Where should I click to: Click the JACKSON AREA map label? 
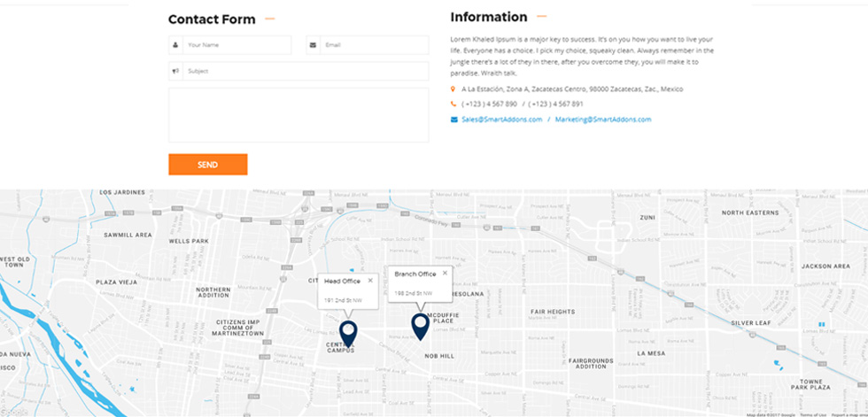click(825, 266)
